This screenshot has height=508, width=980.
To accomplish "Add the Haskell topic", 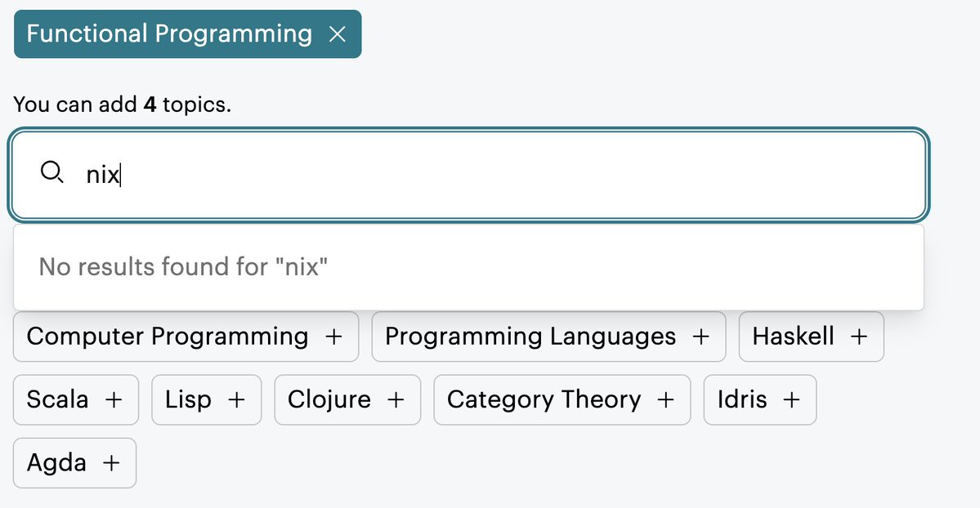I will click(x=812, y=336).
